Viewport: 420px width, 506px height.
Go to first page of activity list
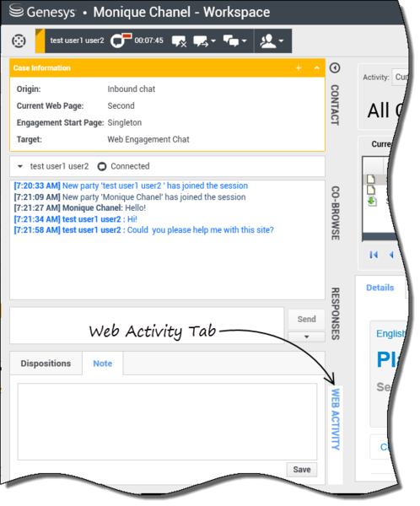[374, 255]
